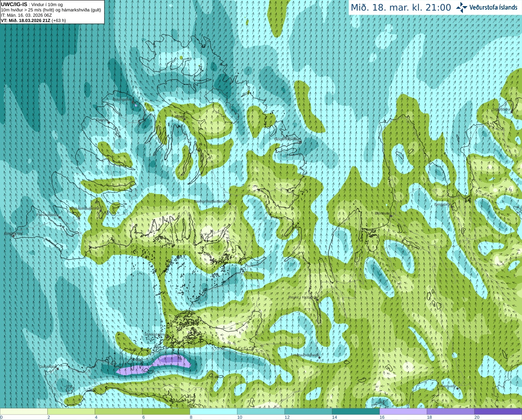Image resolution: width=522 pixels, height=420 pixels.
Task: Click the Holtavörðuheiði station marker
Action: (x=319, y=358)
